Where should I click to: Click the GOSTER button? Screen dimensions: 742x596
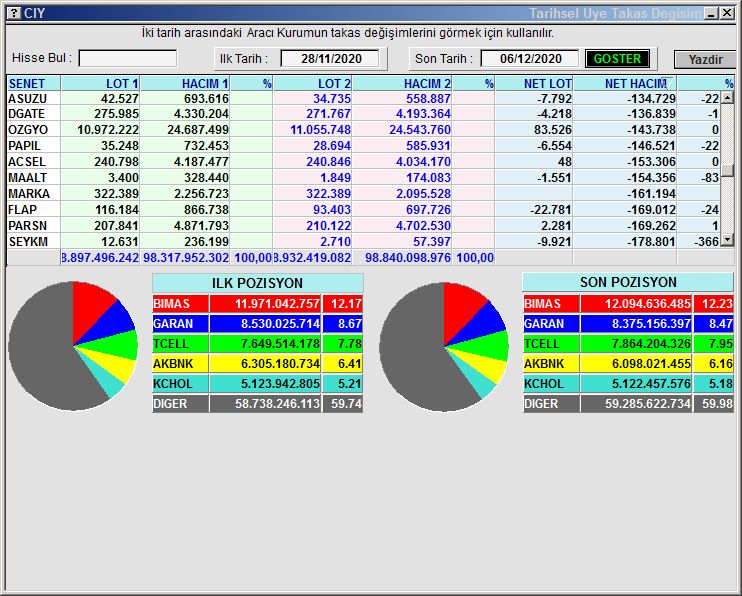click(x=617, y=59)
